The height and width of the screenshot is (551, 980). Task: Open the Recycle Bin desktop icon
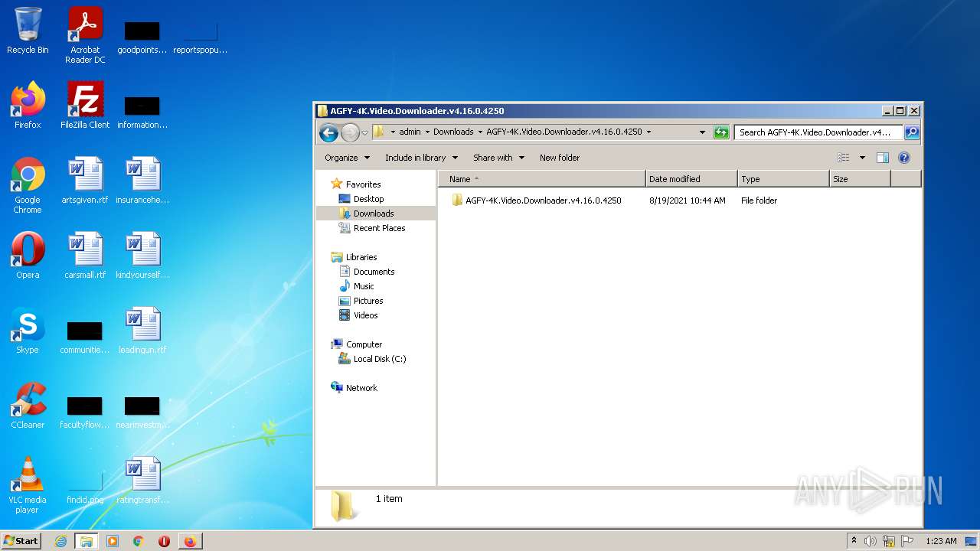[x=28, y=31]
